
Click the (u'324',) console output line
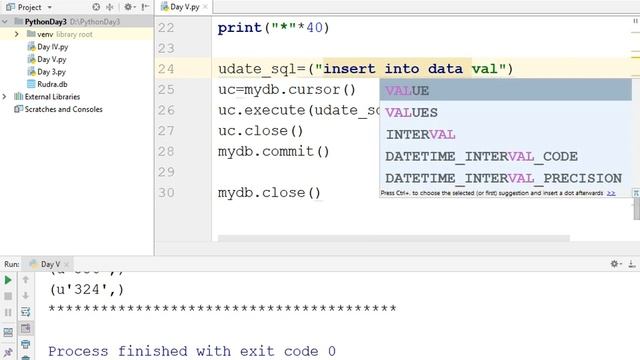pyautogui.click(x=87, y=290)
